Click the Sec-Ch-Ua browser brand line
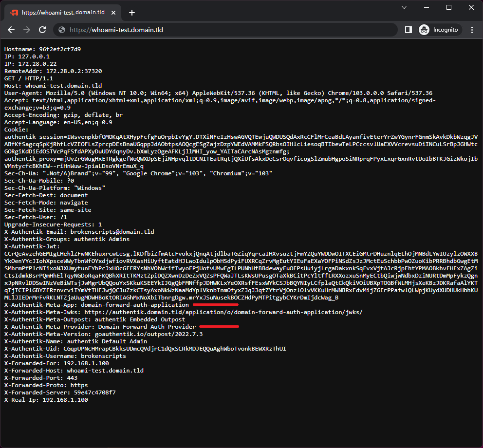This screenshot has height=448, width=483. coord(138,173)
